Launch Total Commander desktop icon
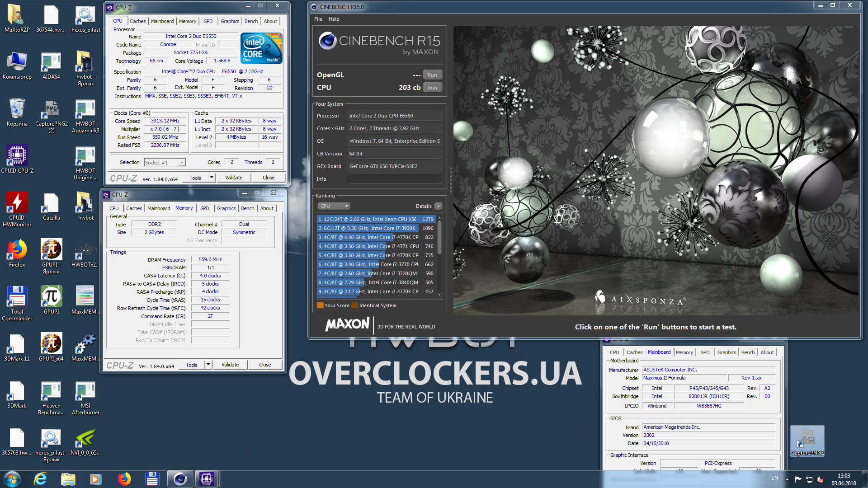This screenshot has height=488, width=868. (17, 304)
